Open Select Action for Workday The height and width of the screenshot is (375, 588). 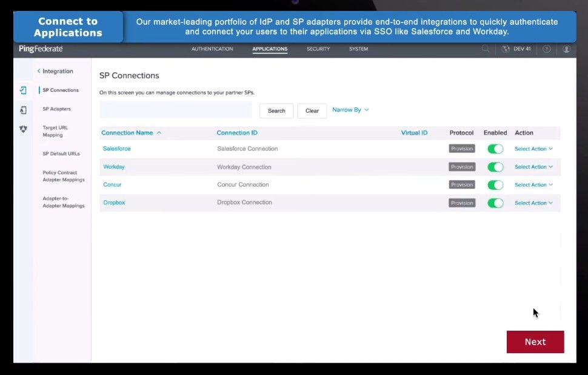click(x=533, y=167)
